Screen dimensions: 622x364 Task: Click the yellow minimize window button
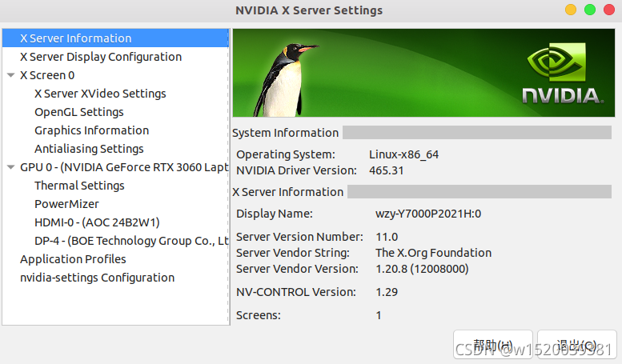point(571,10)
